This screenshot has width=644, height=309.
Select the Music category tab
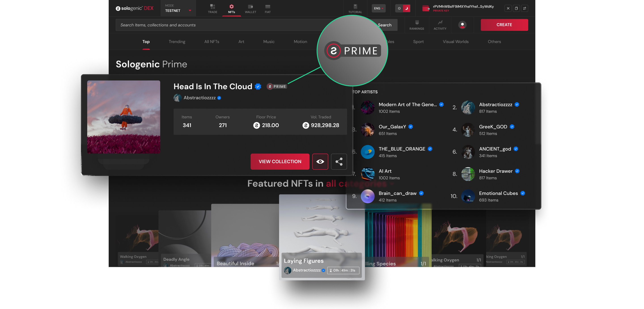[269, 42]
